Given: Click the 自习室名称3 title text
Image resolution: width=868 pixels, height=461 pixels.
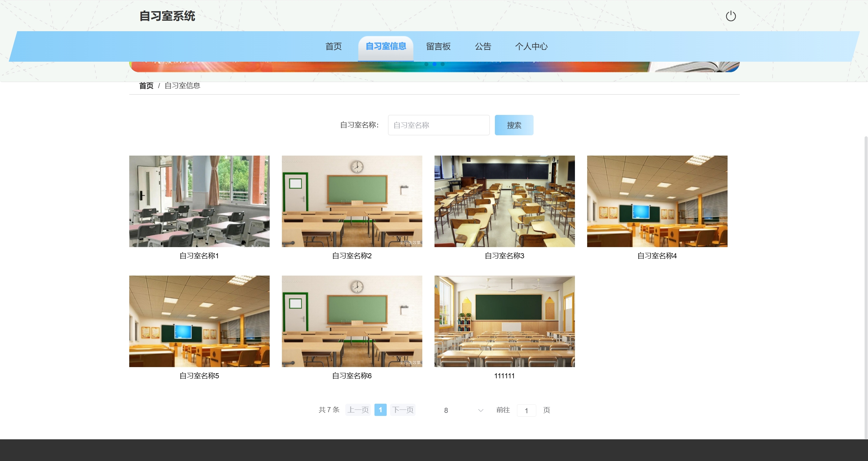Looking at the screenshot, I should pyautogui.click(x=504, y=256).
